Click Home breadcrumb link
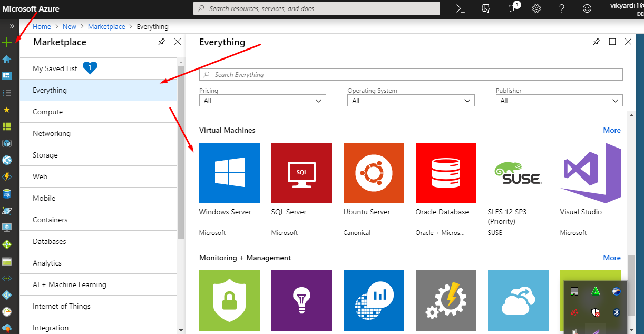Screen dimensions: 644x334 coord(42,26)
